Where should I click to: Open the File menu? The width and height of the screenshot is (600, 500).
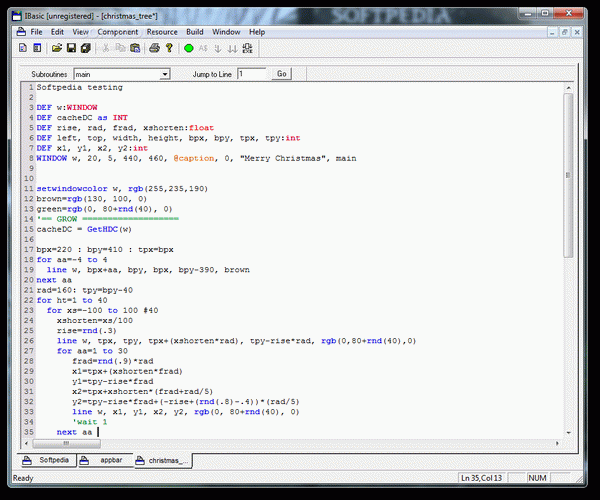(x=36, y=32)
